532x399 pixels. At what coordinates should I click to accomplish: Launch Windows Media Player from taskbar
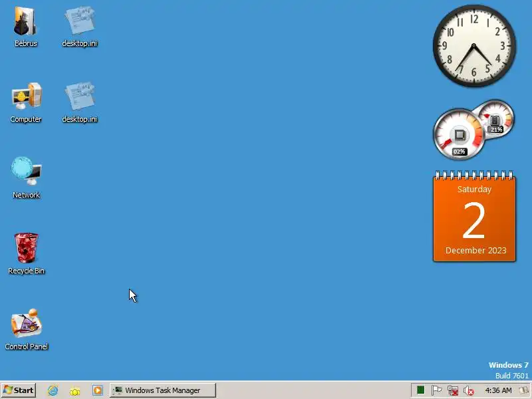click(x=97, y=390)
